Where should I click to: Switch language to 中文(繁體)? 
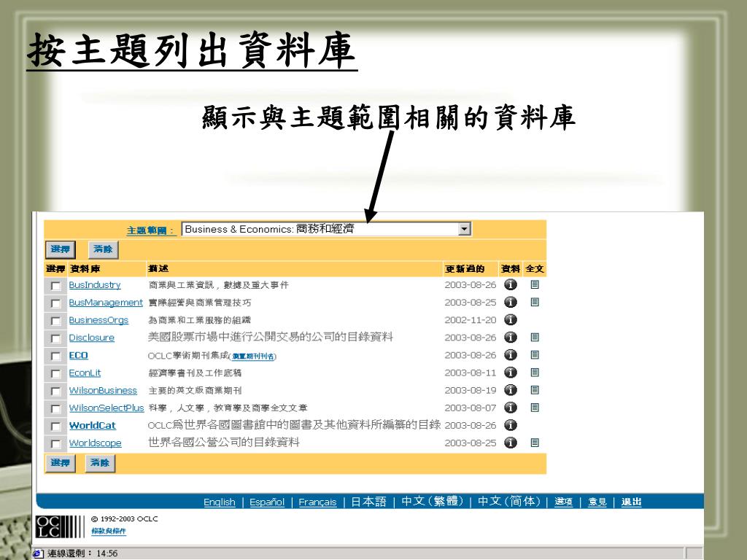(432, 502)
